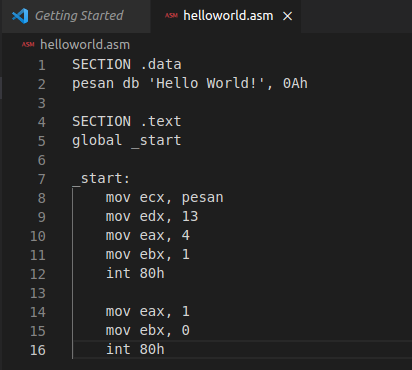Click line number 16 in the gutter
The image size is (412, 370).
38,350
